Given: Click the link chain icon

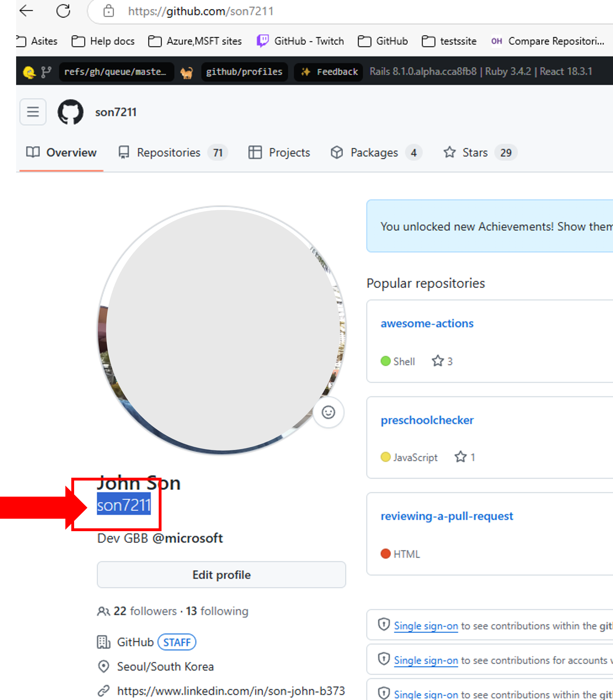Looking at the screenshot, I should coord(104,690).
